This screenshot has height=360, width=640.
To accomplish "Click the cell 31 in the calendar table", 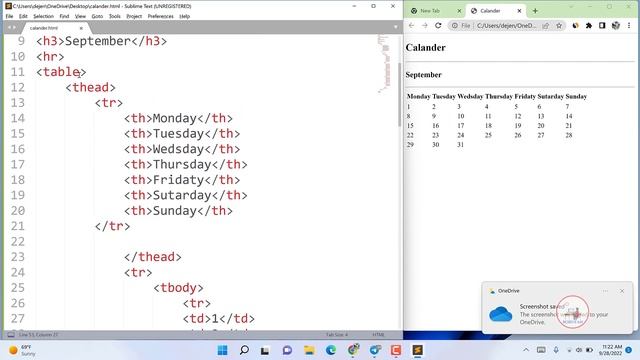I will (x=460, y=144).
